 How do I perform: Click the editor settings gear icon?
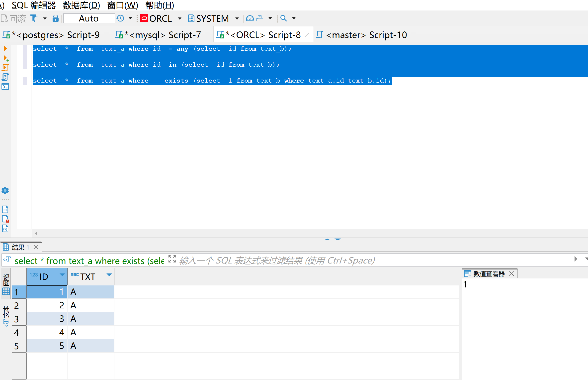[5, 191]
